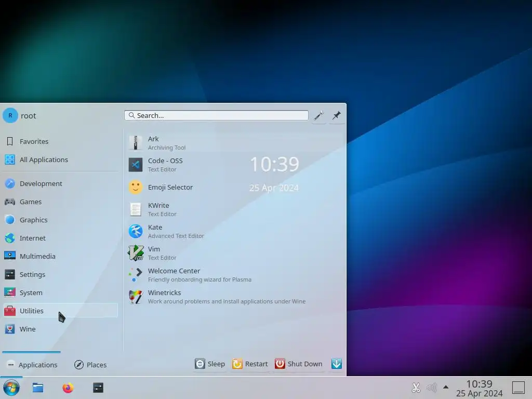Pin the application launcher open
Viewport: 532px width, 399px height.
pyautogui.click(x=337, y=116)
